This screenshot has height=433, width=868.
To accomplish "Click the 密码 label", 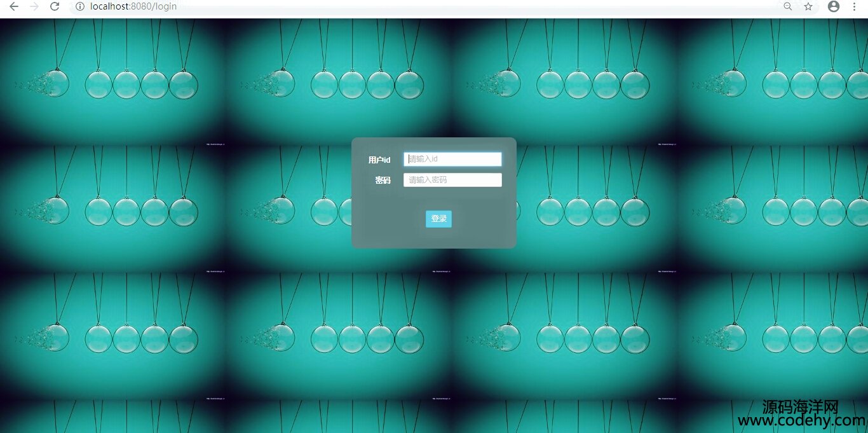I will 383,181.
